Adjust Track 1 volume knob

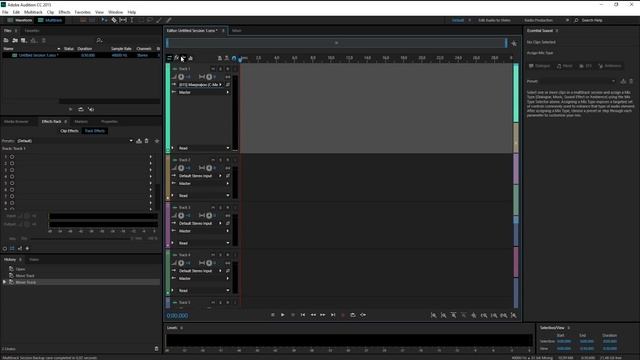click(x=181, y=77)
